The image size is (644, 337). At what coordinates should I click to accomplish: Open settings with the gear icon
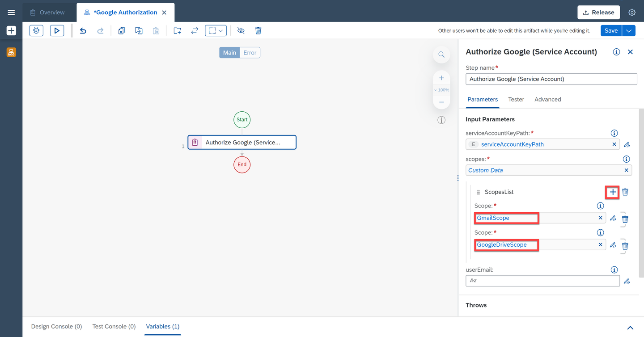[x=632, y=13]
